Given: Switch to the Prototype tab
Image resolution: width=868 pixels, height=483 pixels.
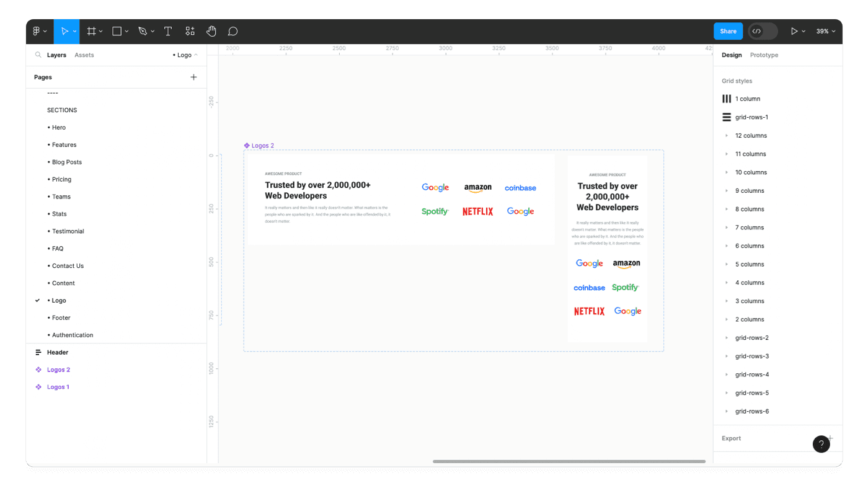Looking at the screenshot, I should [x=764, y=55].
